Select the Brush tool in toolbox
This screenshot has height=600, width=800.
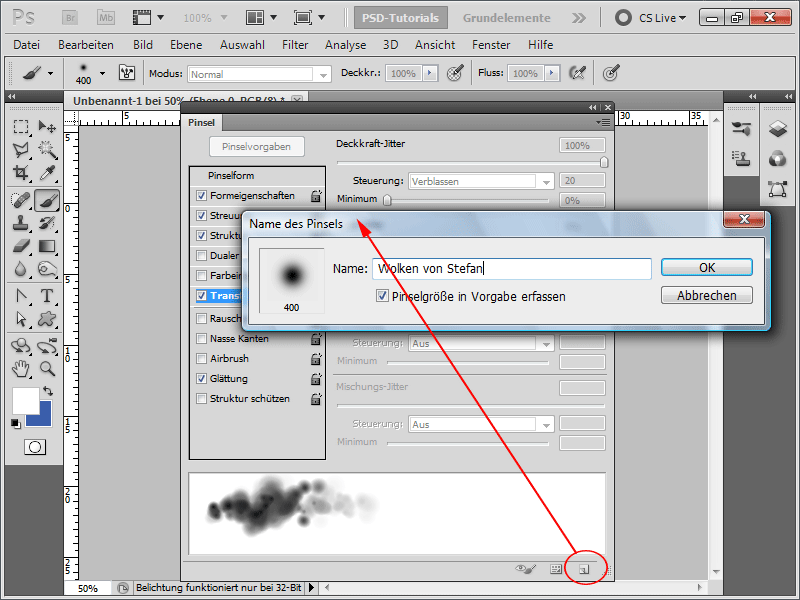click(47, 200)
